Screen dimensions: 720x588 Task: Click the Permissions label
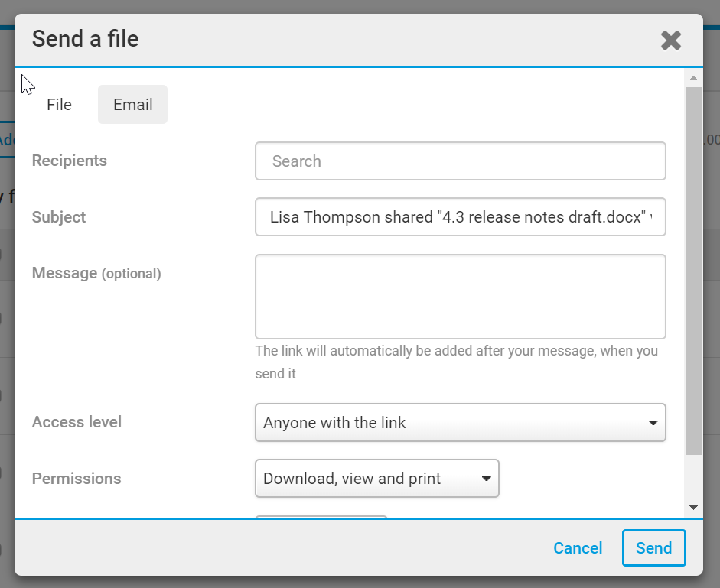(77, 479)
